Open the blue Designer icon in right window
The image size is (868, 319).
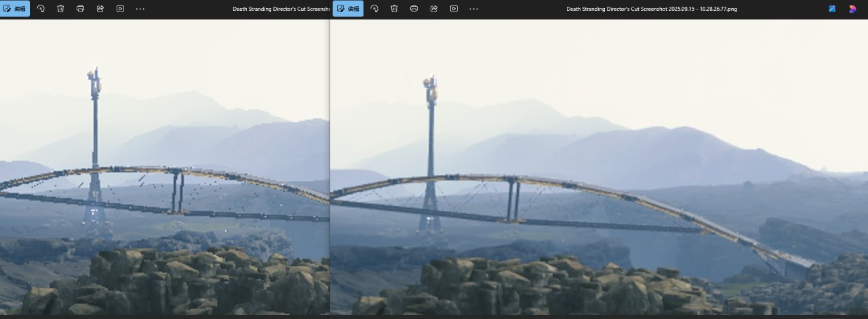(832, 9)
